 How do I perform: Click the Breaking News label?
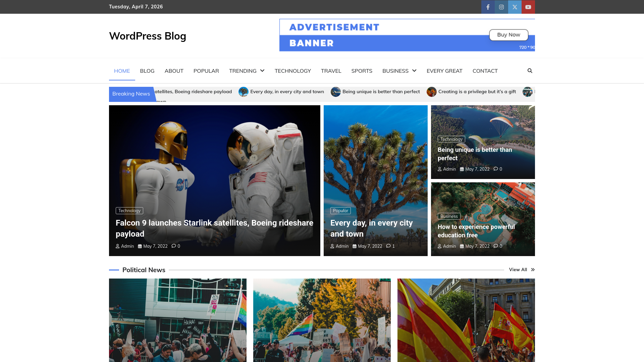pyautogui.click(x=131, y=94)
